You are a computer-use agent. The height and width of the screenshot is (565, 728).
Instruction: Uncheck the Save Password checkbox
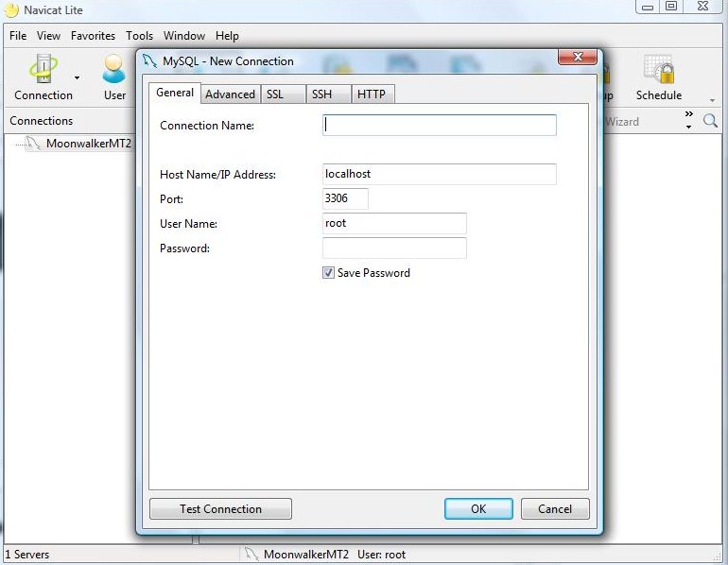(328, 273)
